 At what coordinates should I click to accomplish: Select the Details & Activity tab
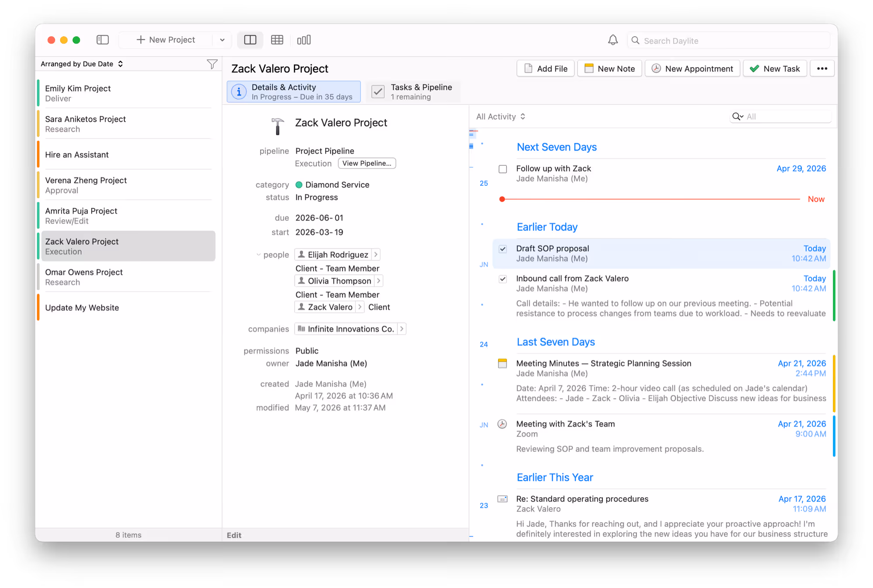click(x=294, y=92)
